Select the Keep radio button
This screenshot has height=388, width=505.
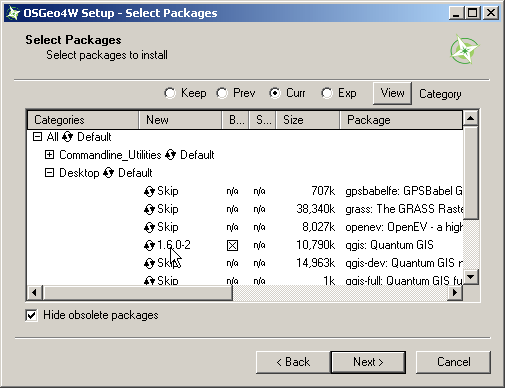click(170, 93)
